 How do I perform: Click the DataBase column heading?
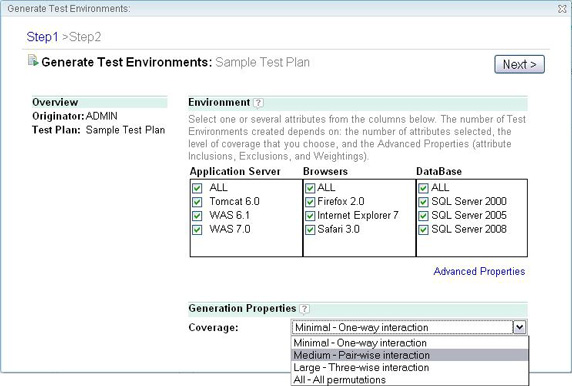point(439,171)
